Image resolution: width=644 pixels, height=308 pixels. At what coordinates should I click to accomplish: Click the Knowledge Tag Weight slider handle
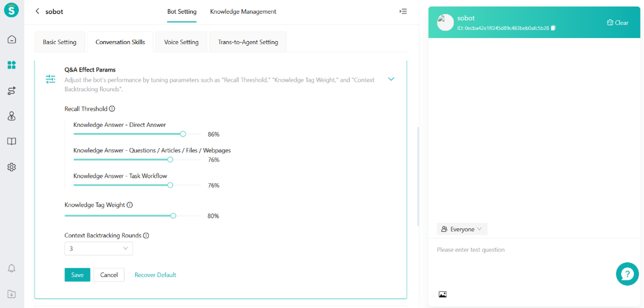(173, 216)
